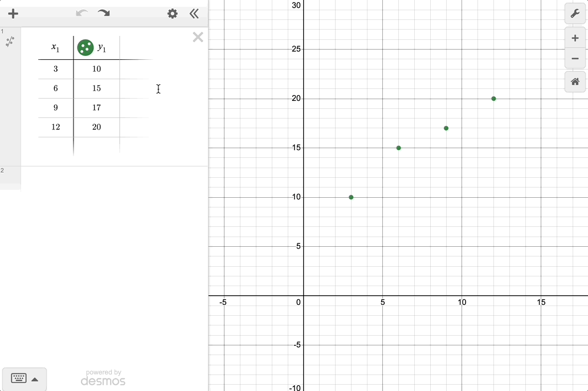The width and height of the screenshot is (588, 391).
Task: Open the wrench Graph Settings tool
Action: coord(575,14)
